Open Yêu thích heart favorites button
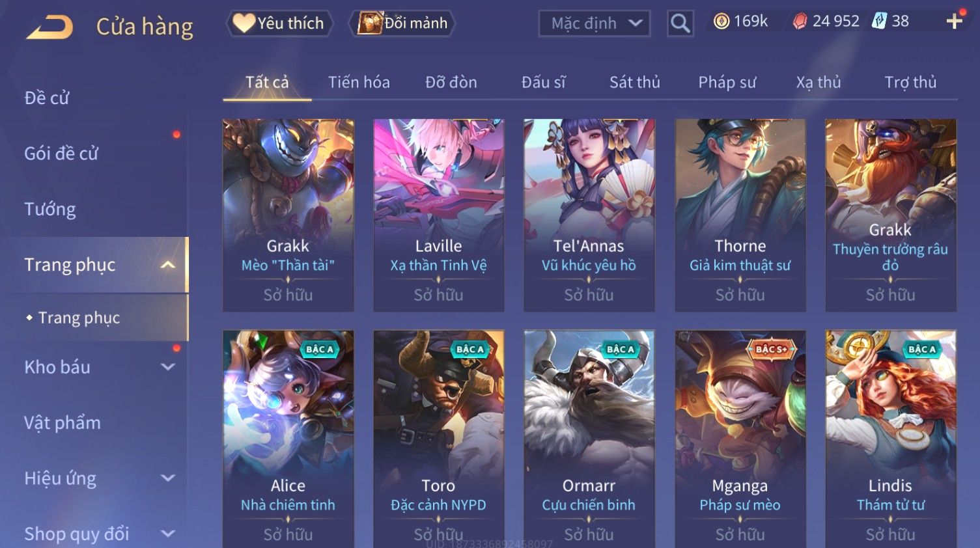This screenshot has width=980, height=548. [x=279, y=23]
